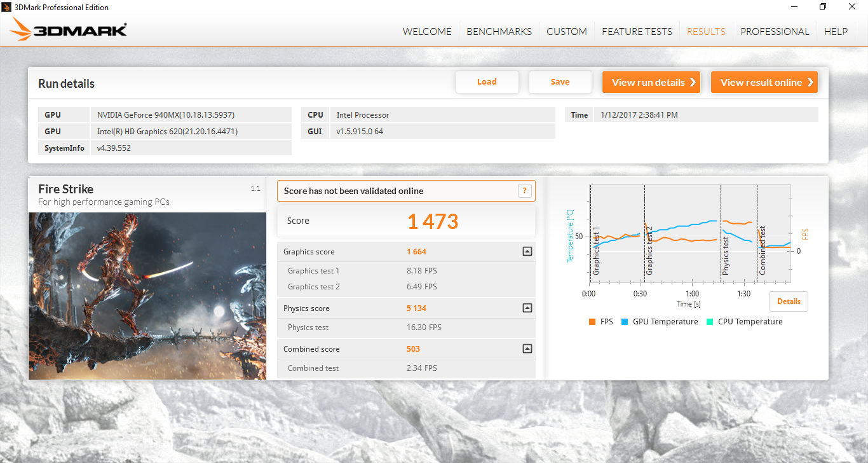868x463 pixels.
Task: Click the 1.1 version label
Action: pyautogui.click(x=255, y=188)
